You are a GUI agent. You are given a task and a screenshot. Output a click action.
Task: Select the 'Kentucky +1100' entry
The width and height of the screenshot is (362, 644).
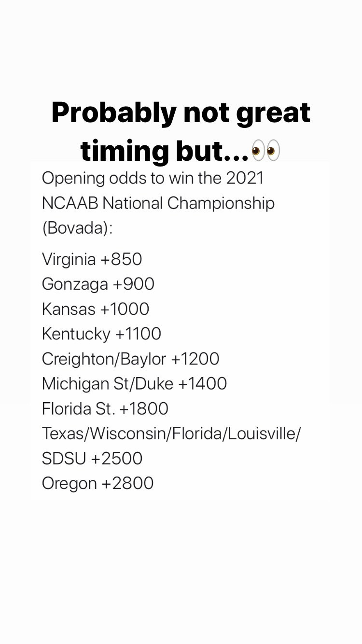click(102, 334)
